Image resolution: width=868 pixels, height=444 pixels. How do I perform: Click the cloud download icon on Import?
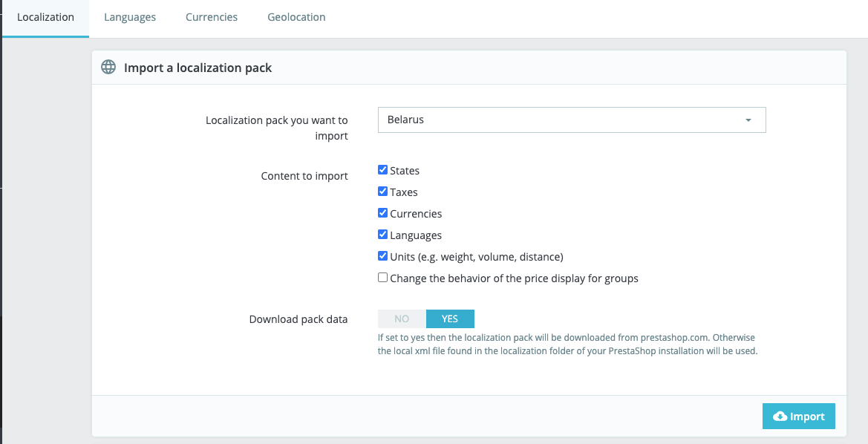[780, 417]
